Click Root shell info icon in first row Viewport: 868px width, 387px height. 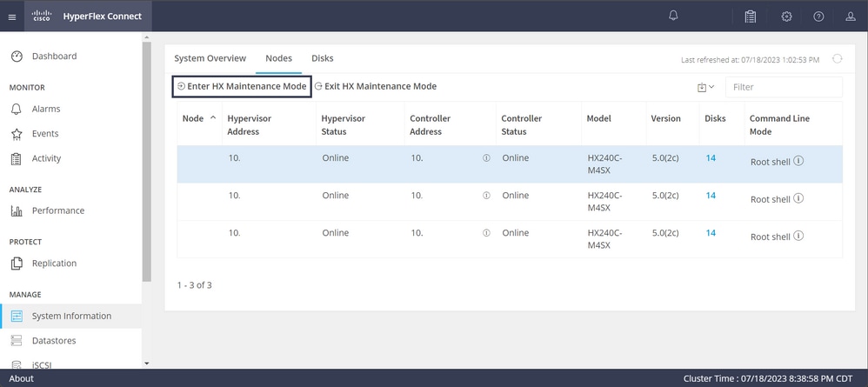[x=798, y=161]
